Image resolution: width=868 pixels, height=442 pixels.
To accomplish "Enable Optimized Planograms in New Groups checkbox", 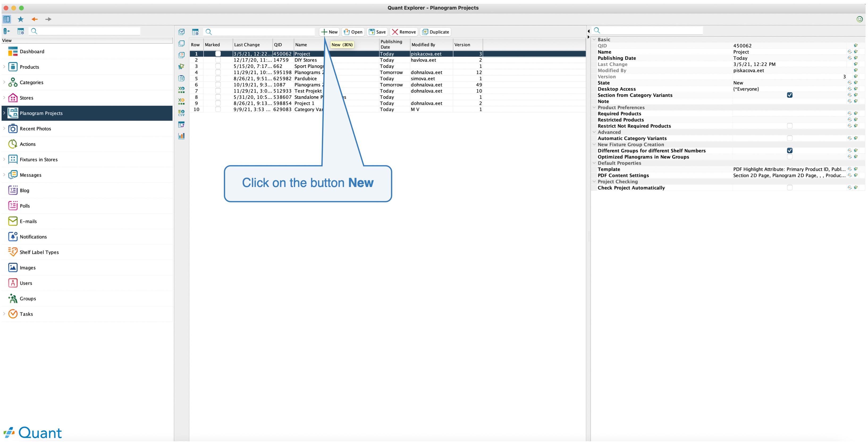I will coord(790,157).
